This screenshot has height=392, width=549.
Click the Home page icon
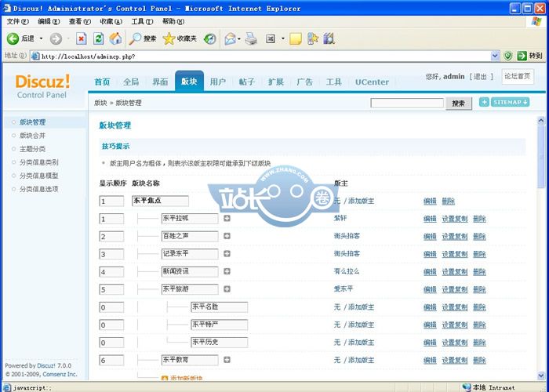coord(115,38)
